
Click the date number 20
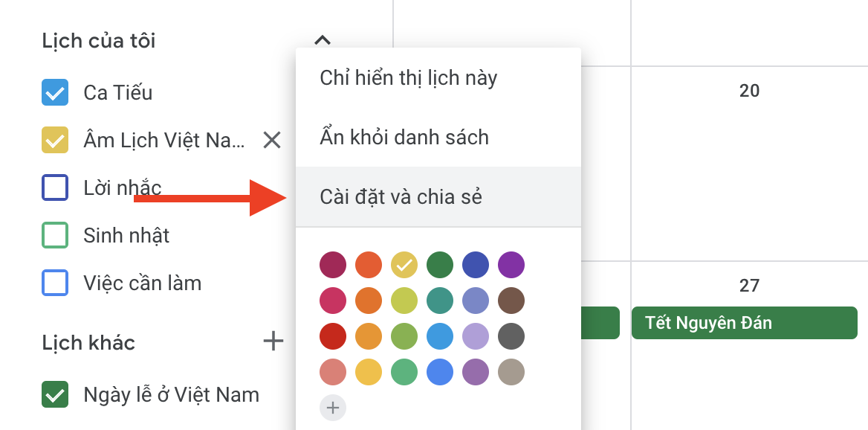(x=749, y=91)
